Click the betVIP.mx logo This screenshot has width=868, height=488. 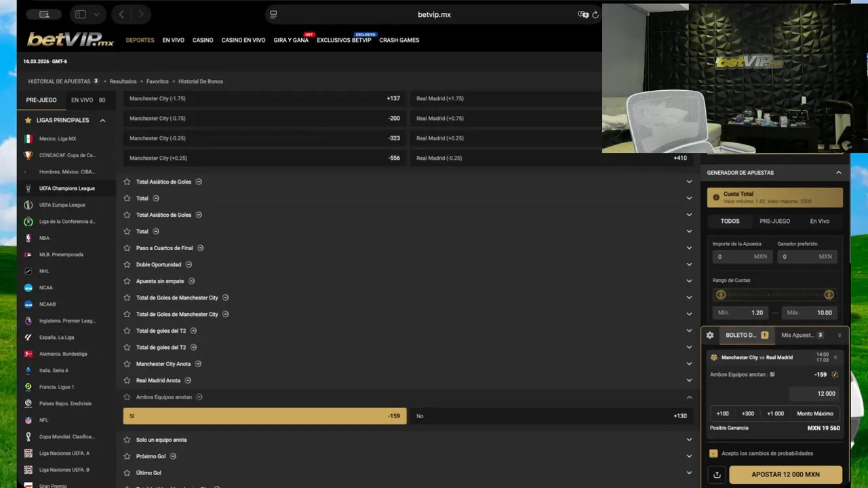click(x=71, y=40)
